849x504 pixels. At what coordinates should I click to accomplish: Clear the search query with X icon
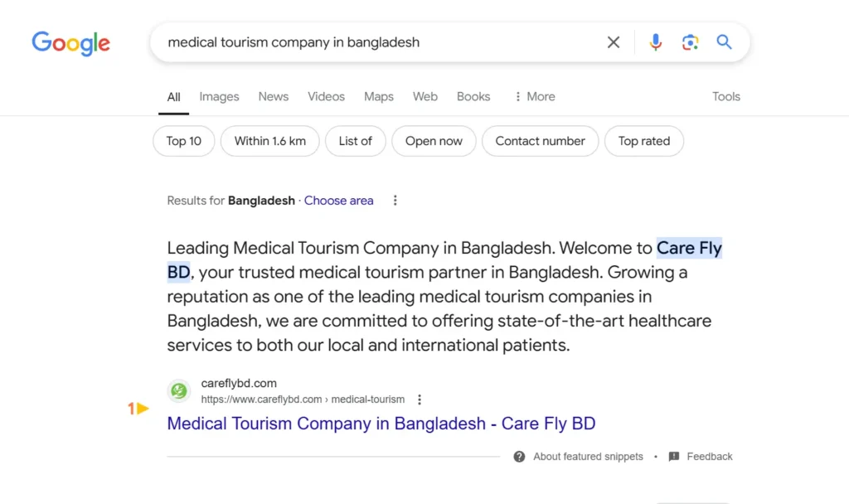[614, 42]
